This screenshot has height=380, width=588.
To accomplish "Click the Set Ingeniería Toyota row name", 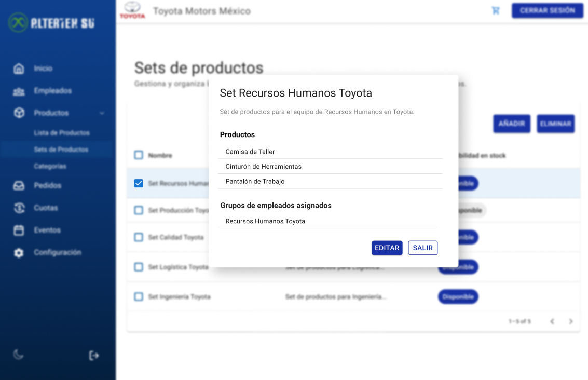I will pyautogui.click(x=179, y=297).
